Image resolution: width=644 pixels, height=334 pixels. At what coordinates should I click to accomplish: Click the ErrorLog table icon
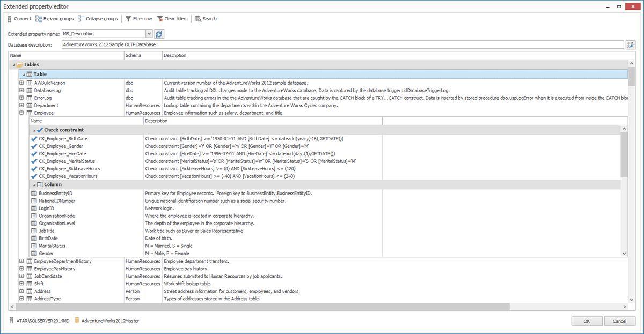(x=30, y=98)
